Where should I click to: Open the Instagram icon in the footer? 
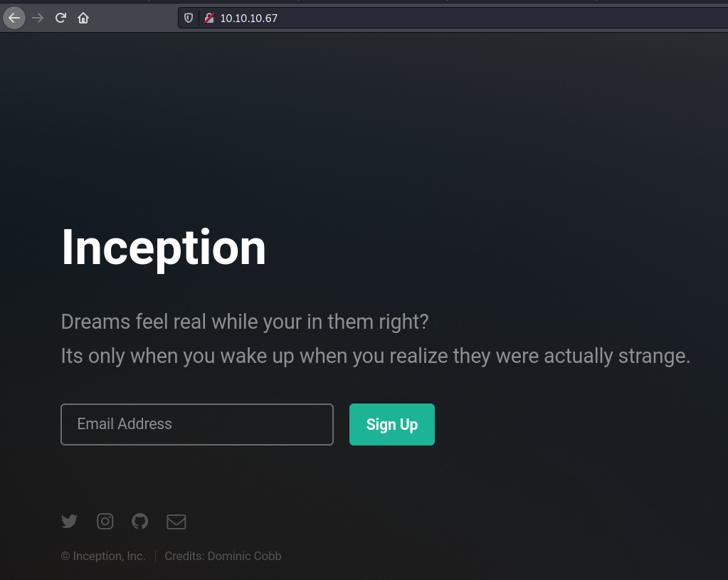point(105,521)
